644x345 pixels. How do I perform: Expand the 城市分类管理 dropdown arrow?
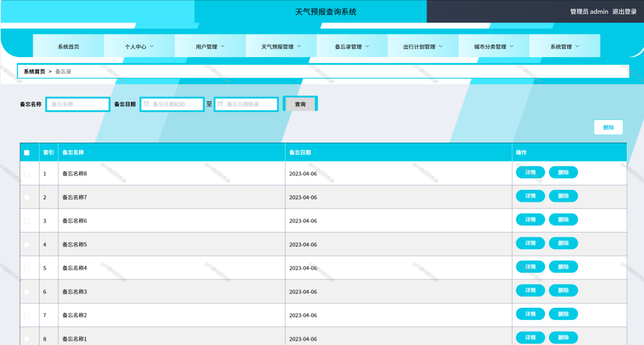512,47
